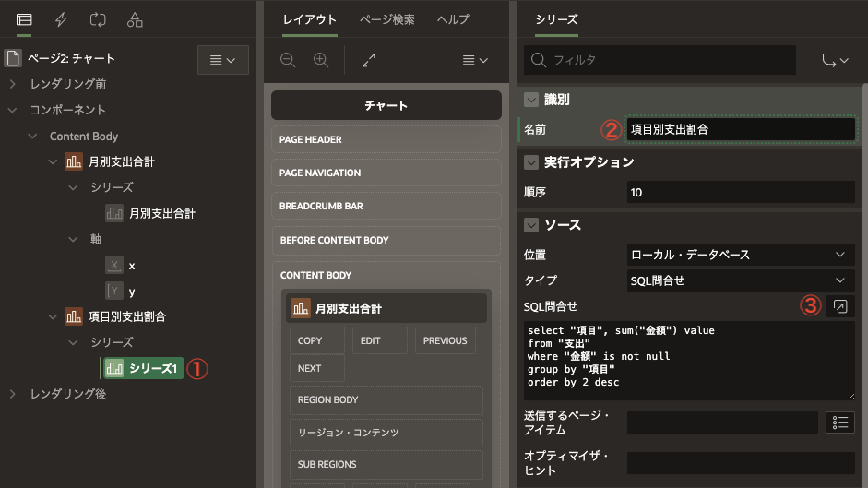868x488 pixels.
Task: Select the PAGE HEADER slot
Action: click(x=386, y=139)
